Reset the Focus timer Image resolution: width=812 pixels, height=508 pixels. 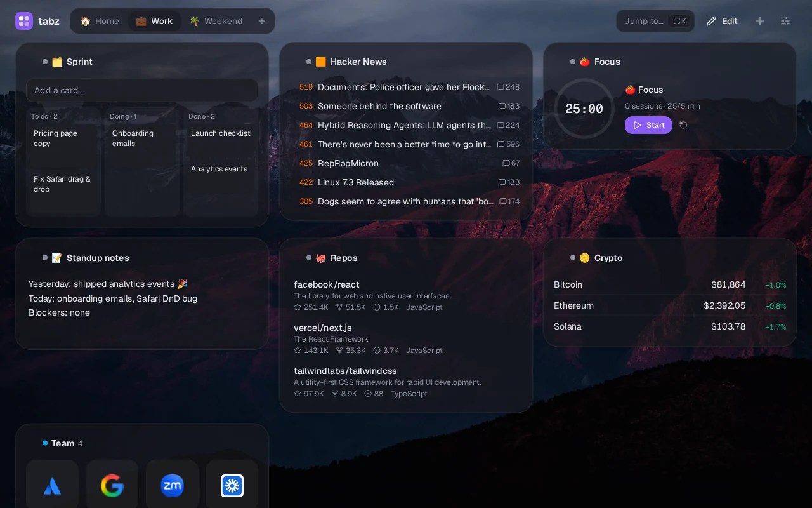683,125
